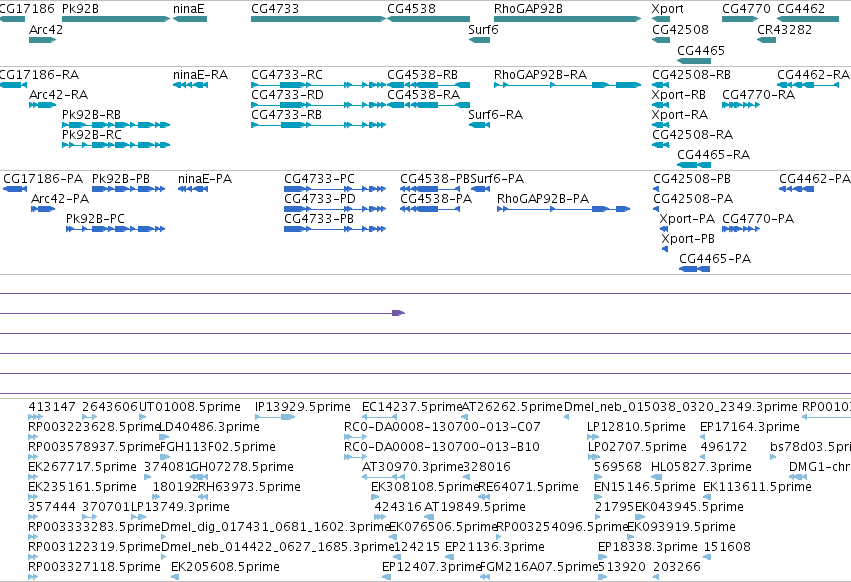The height and width of the screenshot is (582, 851).
Task: Select transcript Pk92B-RC
Action: (116, 145)
